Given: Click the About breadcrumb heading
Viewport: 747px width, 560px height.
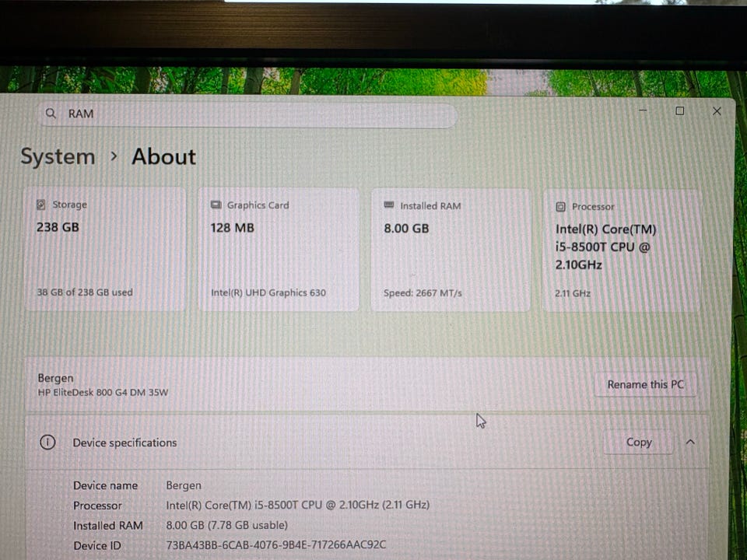Looking at the screenshot, I should (164, 156).
